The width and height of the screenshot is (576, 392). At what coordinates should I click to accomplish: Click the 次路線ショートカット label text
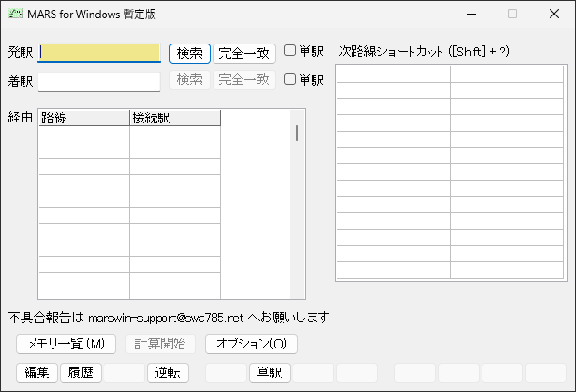424,52
